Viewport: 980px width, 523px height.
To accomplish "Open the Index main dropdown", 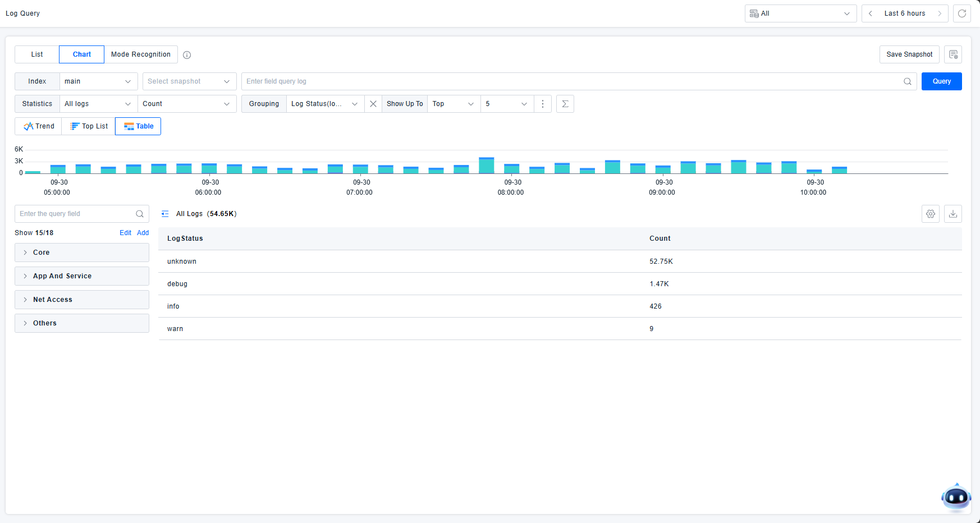I will pyautogui.click(x=98, y=81).
